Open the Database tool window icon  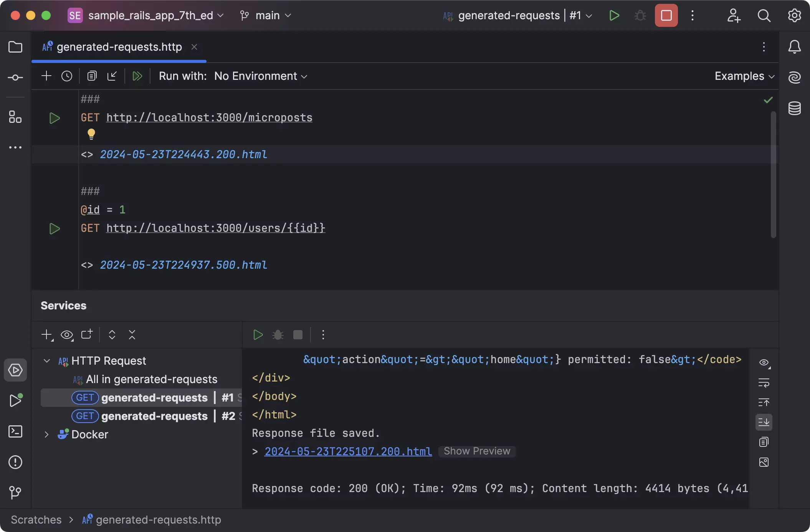point(794,109)
